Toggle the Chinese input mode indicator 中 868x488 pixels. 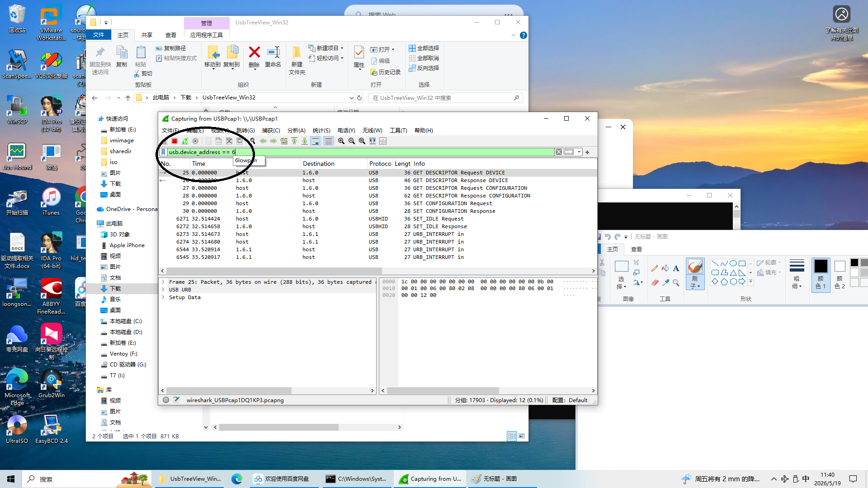click(806, 479)
